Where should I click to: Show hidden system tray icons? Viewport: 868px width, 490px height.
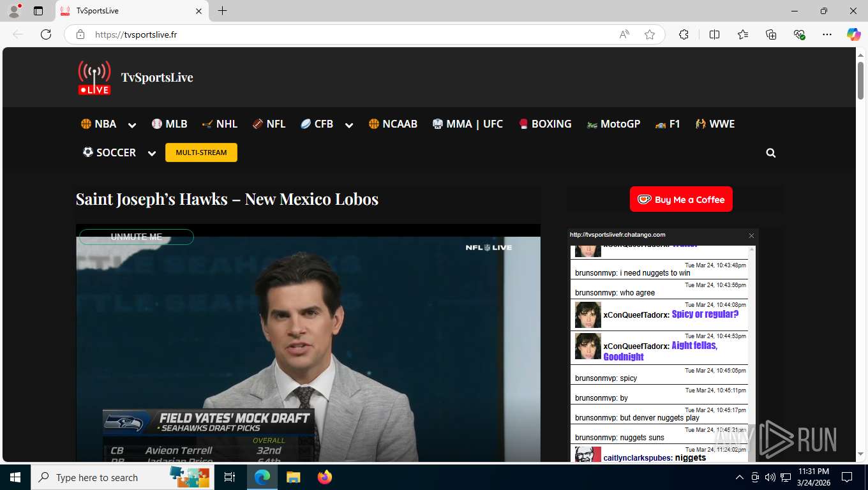740,477
